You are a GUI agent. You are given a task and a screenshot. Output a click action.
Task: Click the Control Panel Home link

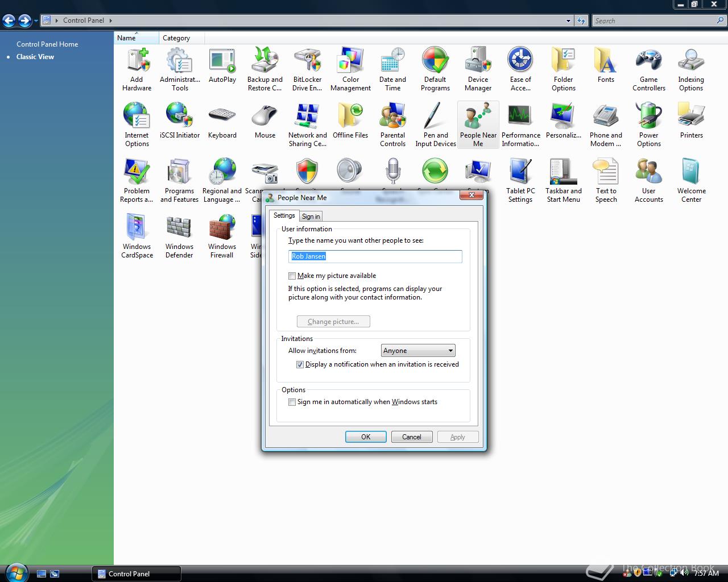point(47,44)
